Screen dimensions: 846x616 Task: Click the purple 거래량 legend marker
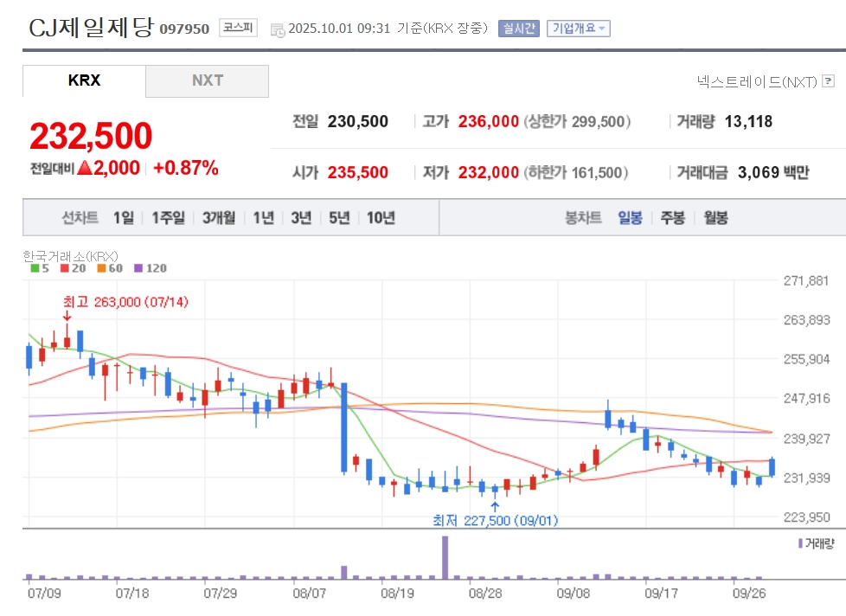pyautogui.click(x=801, y=543)
